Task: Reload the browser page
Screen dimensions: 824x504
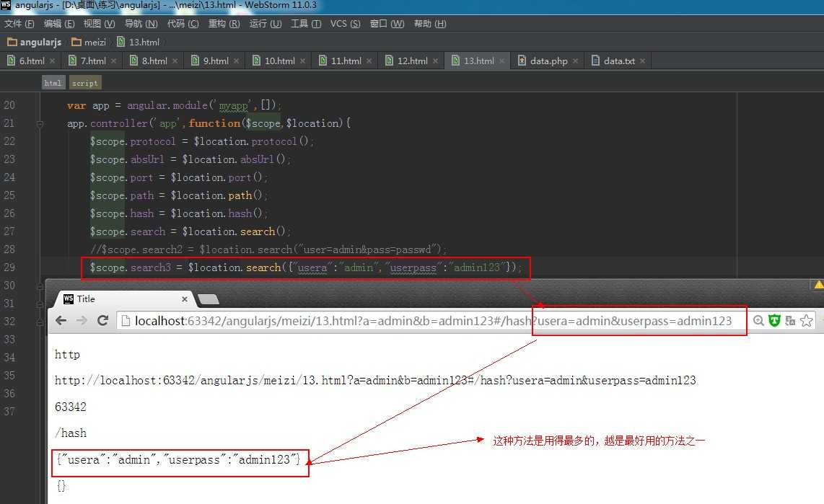Action: tap(103, 321)
